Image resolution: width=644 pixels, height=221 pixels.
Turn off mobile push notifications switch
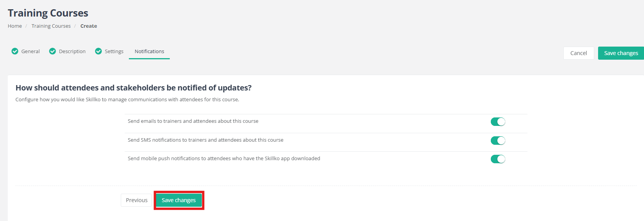click(498, 159)
